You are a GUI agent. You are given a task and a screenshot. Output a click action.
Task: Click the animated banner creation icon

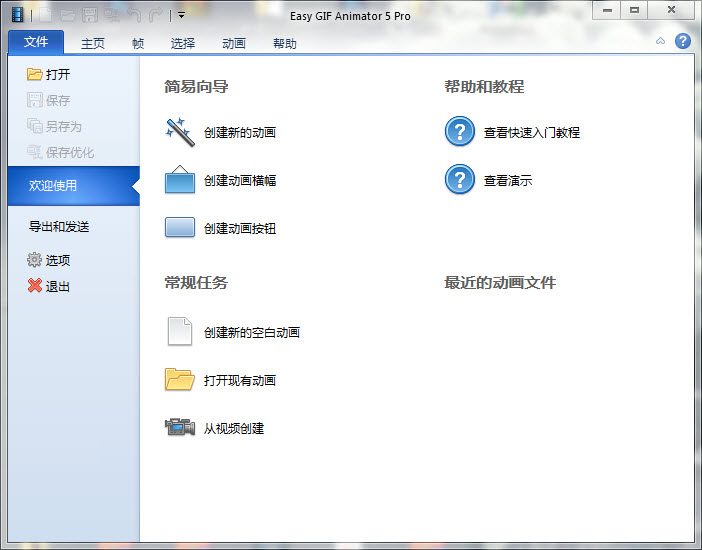click(x=180, y=180)
